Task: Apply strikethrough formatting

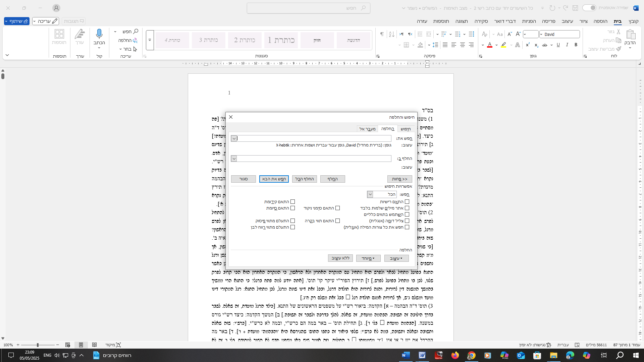Action: tap(545, 45)
